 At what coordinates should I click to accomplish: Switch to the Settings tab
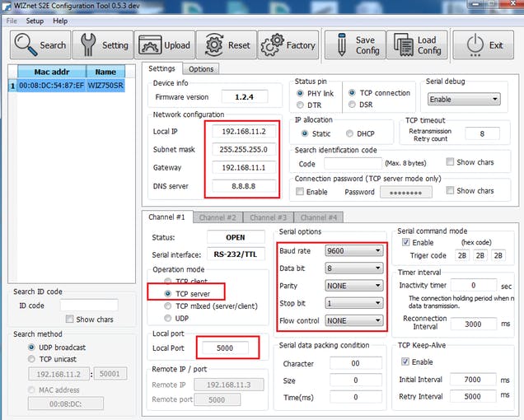[x=161, y=68]
